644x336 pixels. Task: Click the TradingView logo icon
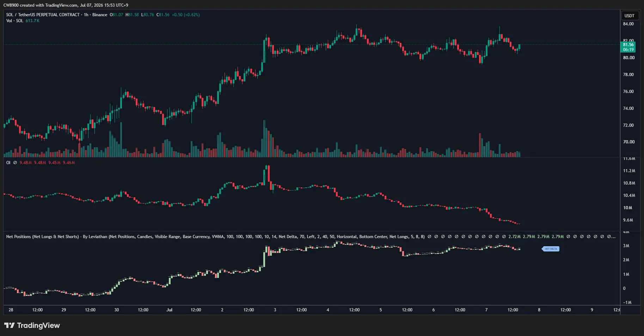pos(10,325)
